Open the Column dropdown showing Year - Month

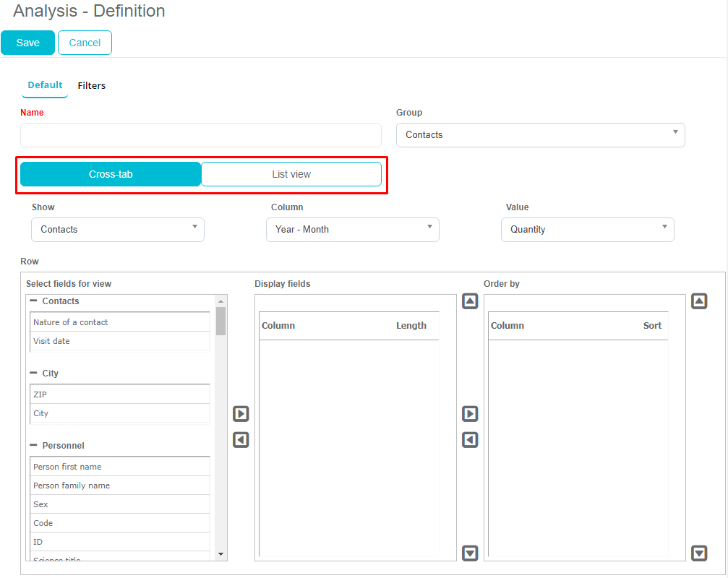pos(352,230)
